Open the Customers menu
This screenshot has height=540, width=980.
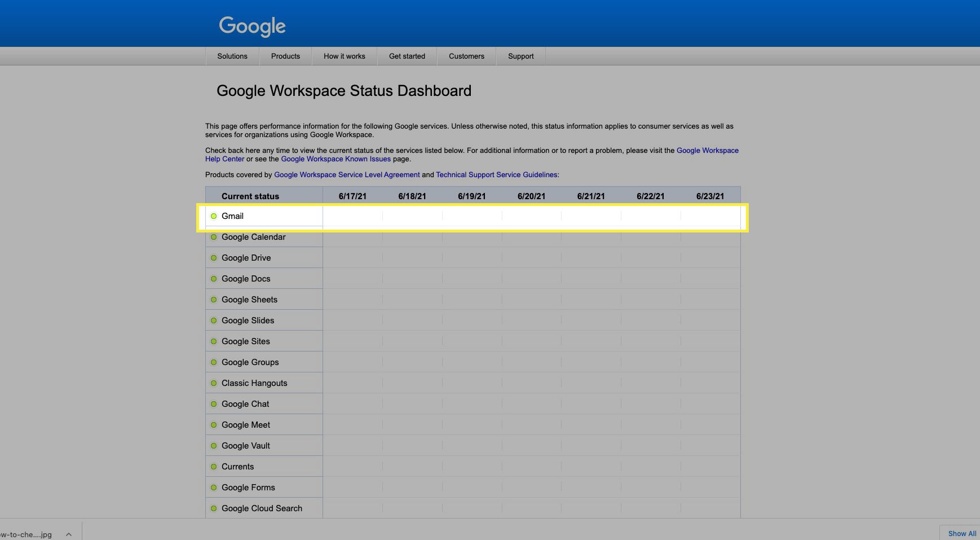[466, 56]
